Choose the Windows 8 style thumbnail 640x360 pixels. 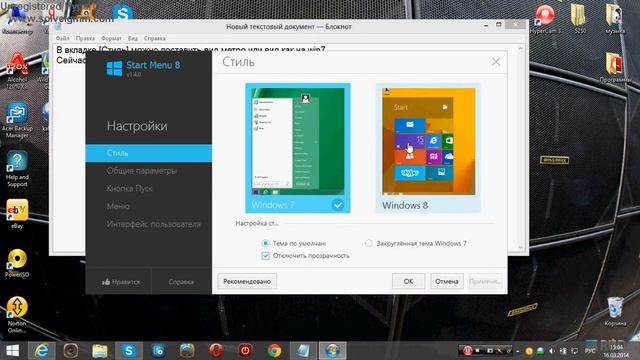pyautogui.click(x=428, y=148)
